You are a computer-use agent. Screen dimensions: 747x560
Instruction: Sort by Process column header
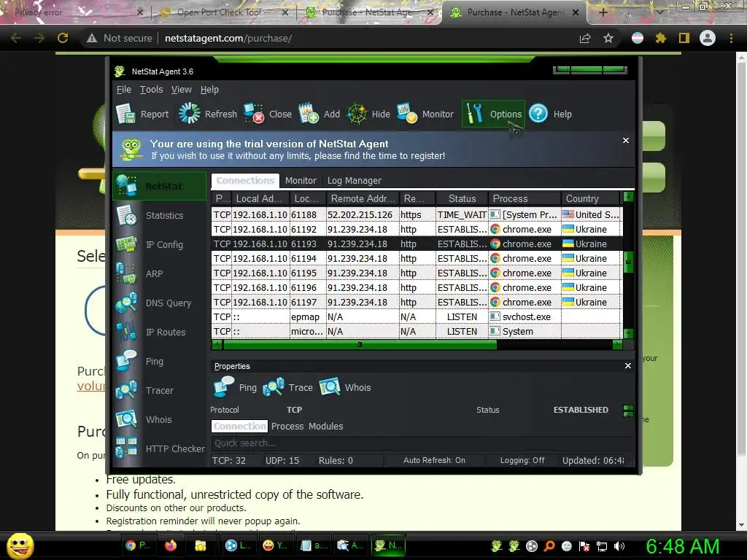click(x=525, y=198)
